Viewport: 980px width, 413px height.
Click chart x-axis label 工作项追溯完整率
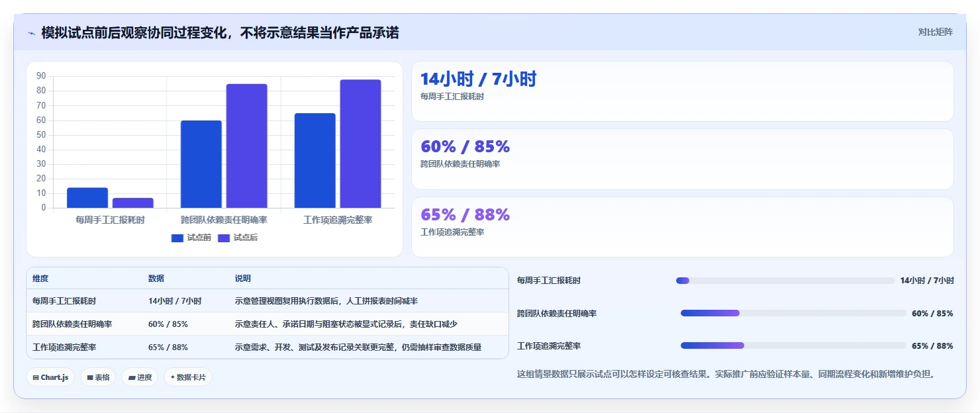338,220
